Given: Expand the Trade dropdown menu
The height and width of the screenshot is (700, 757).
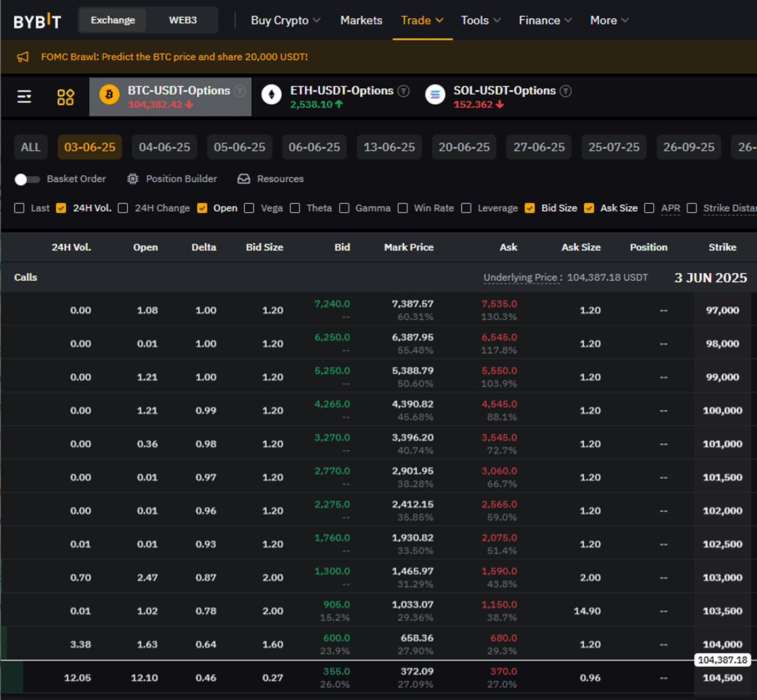Looking at the screenshot, I should (422, 20).
